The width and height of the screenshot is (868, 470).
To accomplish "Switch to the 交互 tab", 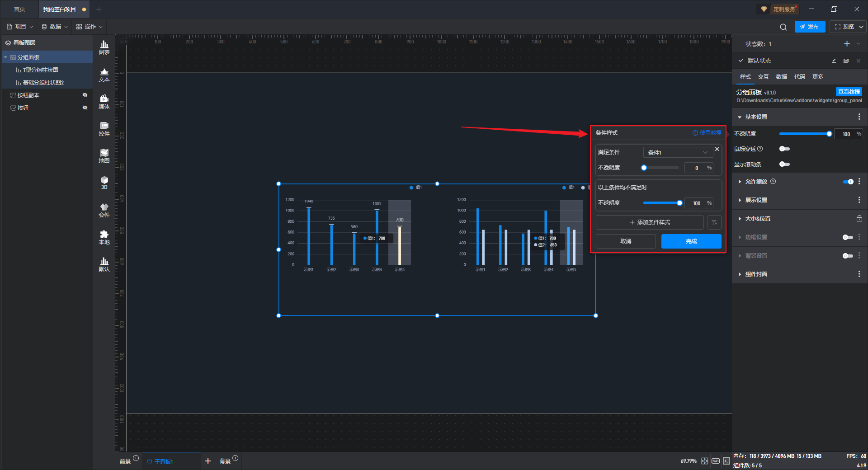I will point(763,77).
